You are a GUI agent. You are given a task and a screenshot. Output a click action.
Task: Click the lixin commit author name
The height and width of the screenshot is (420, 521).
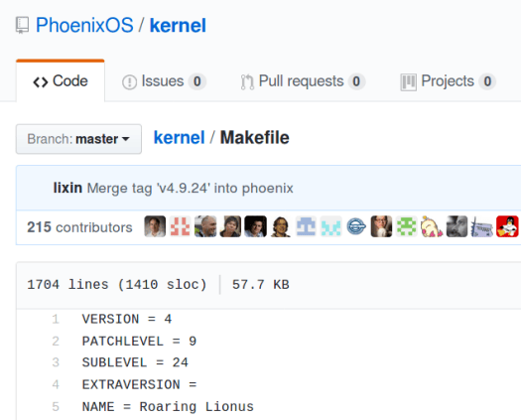[67, 188]
